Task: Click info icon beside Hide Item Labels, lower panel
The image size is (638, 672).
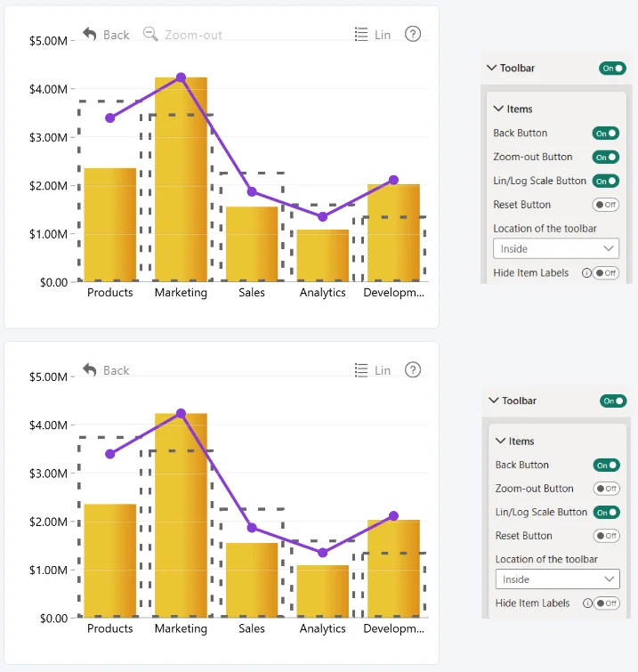Action: tap(587, 603)
